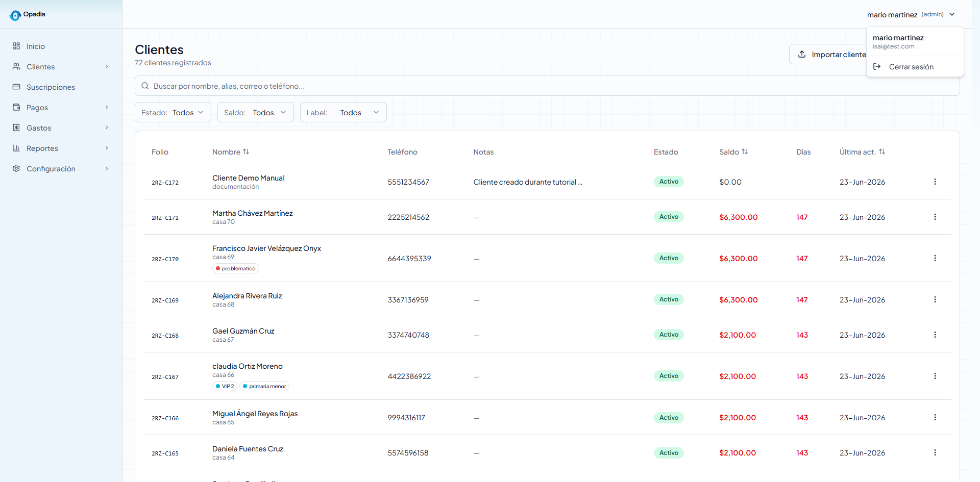Click the Gastos receipt icon
Viewport: 980px width, 482px height.
pos(16,128)
